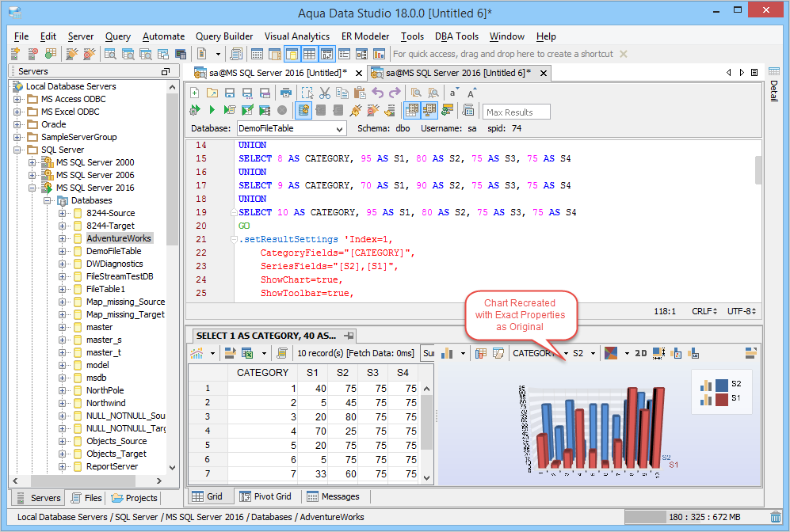Expand the Oracle folder in server tree
The width and height of the screenshot is (790, 532).
[x=17, y=124]
